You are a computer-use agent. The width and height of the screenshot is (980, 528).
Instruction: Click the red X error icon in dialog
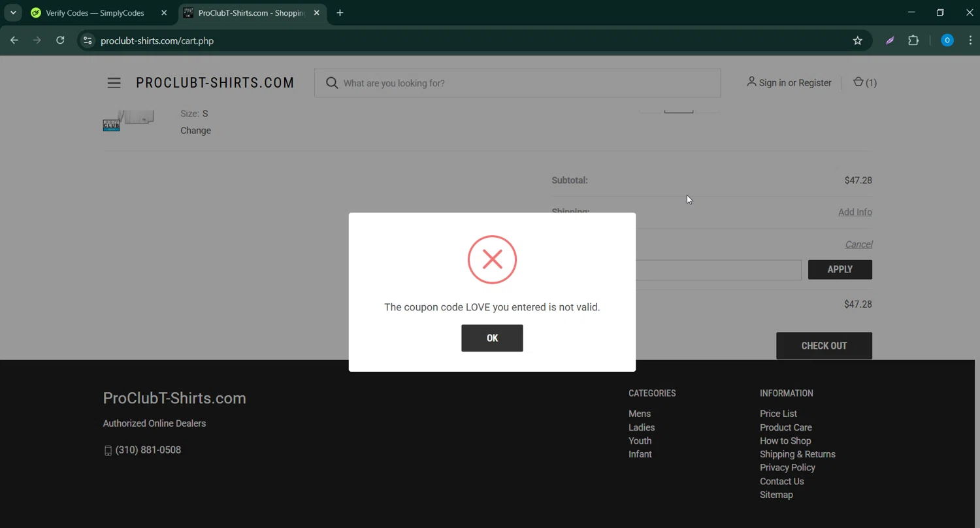[x=492, y=259]
